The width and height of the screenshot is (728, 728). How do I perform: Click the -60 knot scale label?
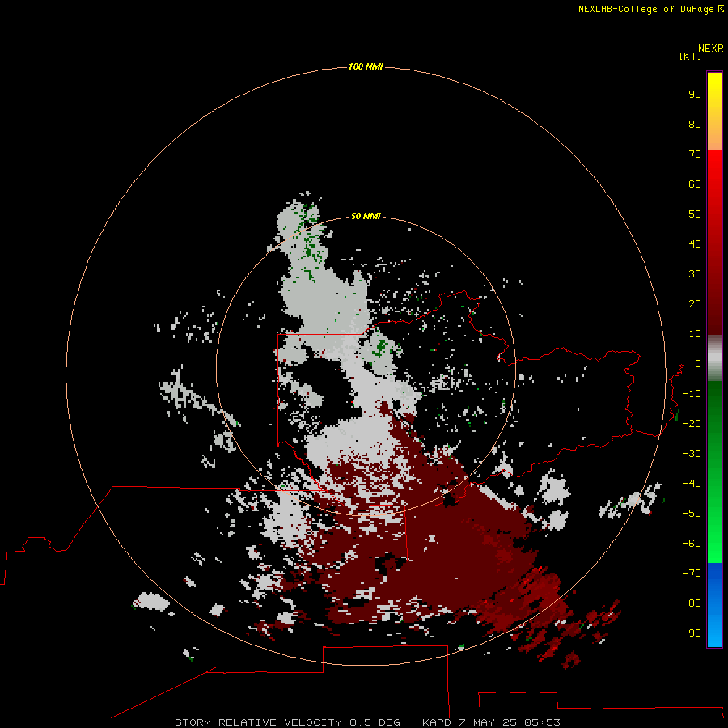(692, 544)
